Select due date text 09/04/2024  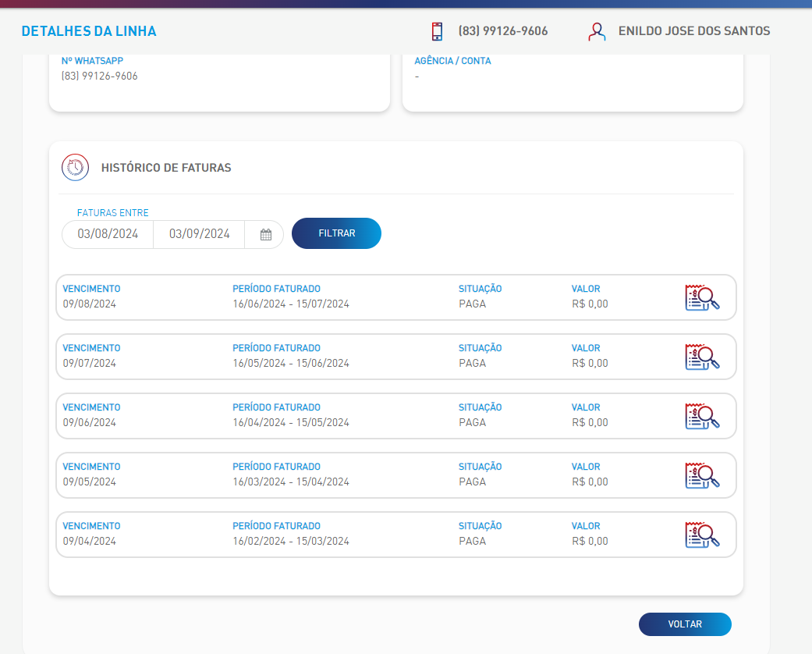tap(90, 542)
